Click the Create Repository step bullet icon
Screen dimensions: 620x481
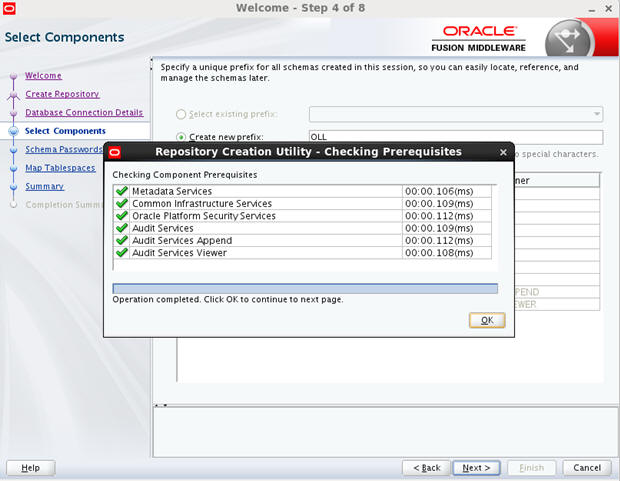tap(13, 95)
